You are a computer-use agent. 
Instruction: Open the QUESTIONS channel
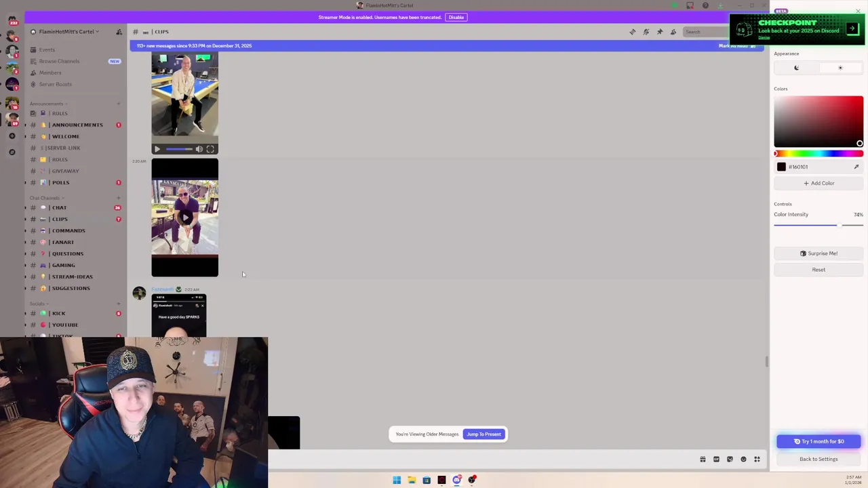pyautogui.click(x=75, y=253)
